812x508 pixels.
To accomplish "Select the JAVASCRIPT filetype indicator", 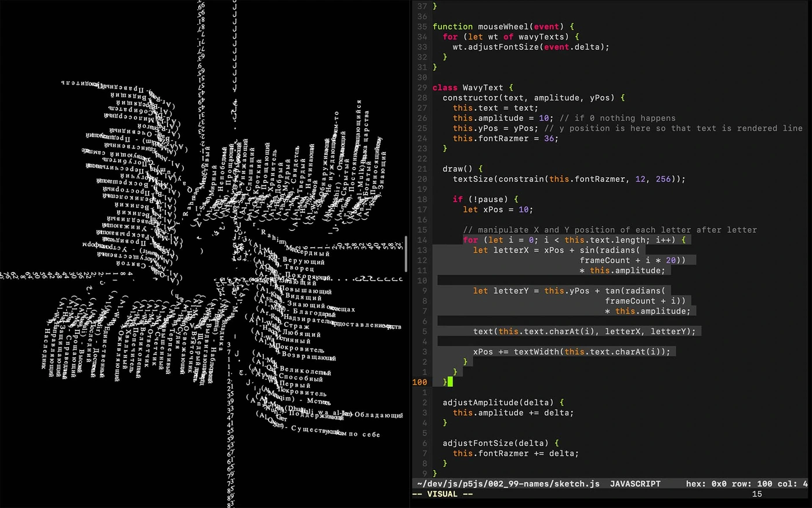I will [x=635, y=484].
